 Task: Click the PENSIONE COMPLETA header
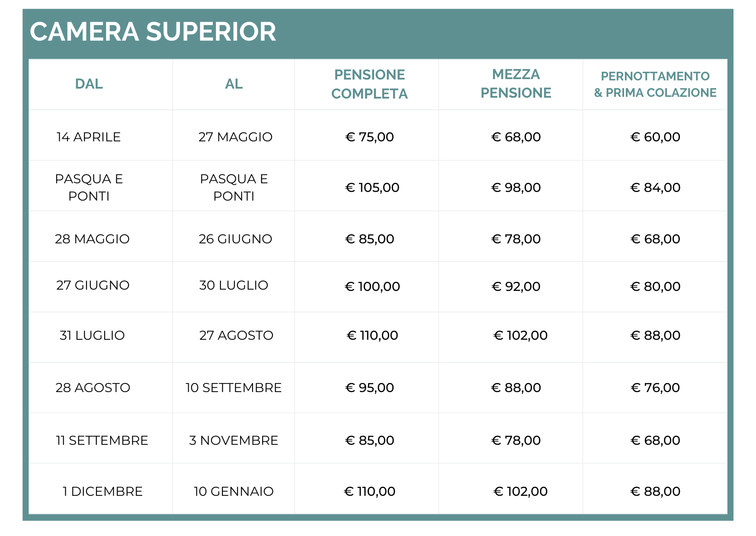(x=369, y=84)
